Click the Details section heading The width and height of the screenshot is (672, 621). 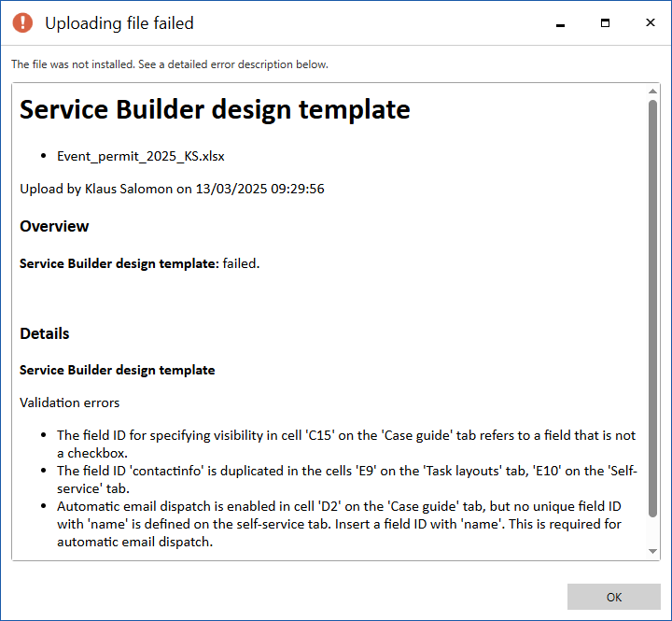45,333
